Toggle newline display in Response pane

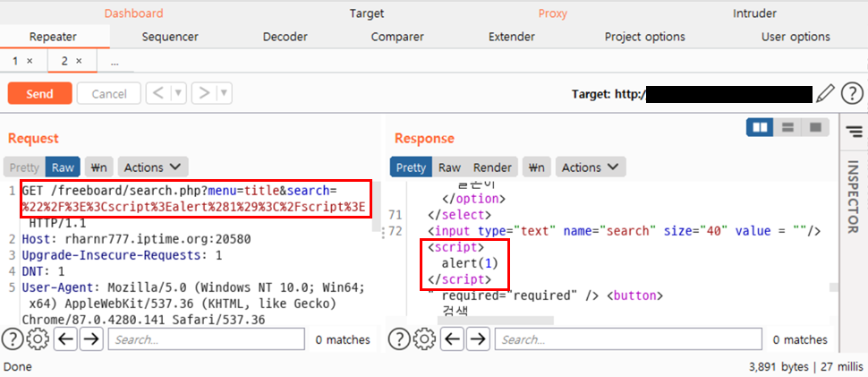coord(536,167)
